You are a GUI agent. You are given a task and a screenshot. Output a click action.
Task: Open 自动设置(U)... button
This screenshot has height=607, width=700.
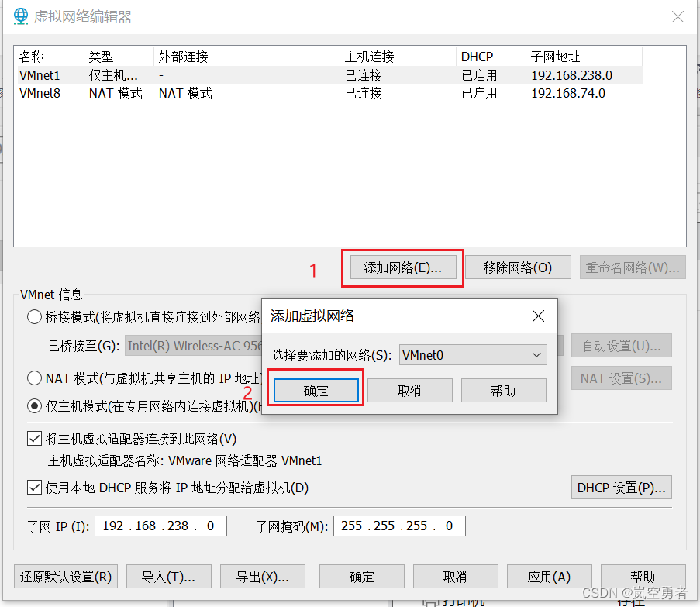tap(622, 346)
